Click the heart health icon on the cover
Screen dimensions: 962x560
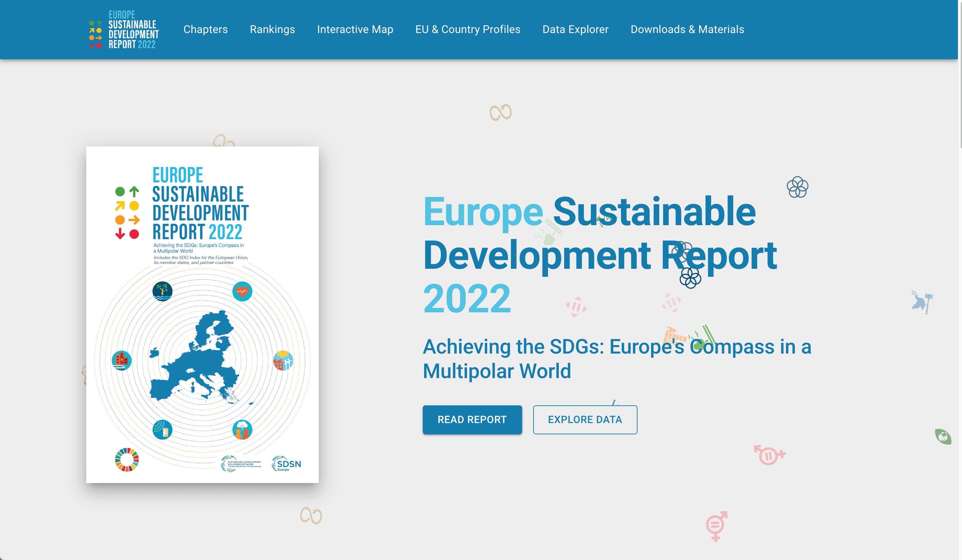(242, 292)
